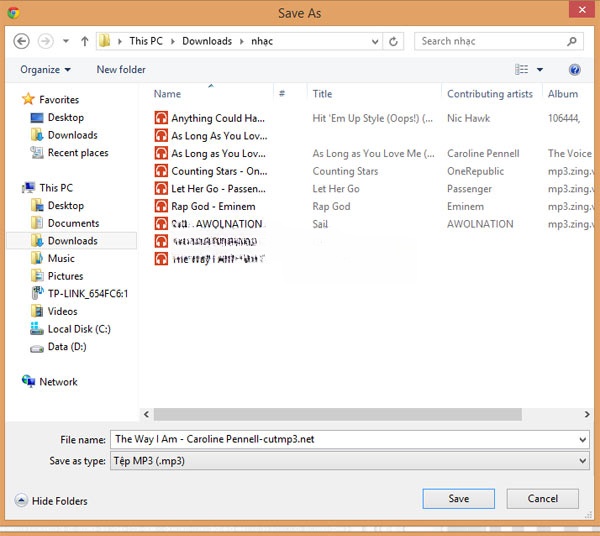The width and height of the screenshot is (600, 536).
Task: Open recent locations dropdown arrow
Action: coord(66,41)
